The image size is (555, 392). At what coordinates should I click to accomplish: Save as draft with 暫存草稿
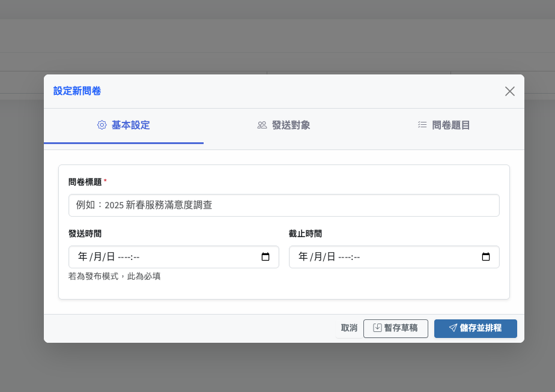(395, 328)
